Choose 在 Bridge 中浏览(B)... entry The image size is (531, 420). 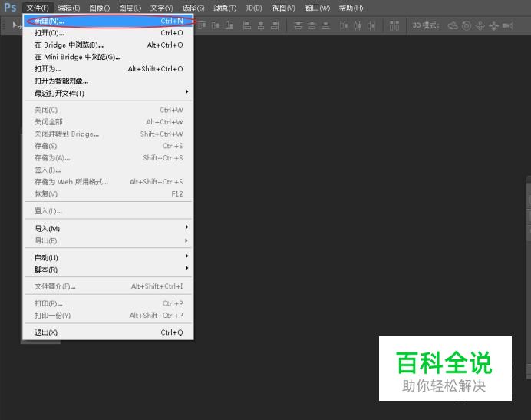(108, 45)
